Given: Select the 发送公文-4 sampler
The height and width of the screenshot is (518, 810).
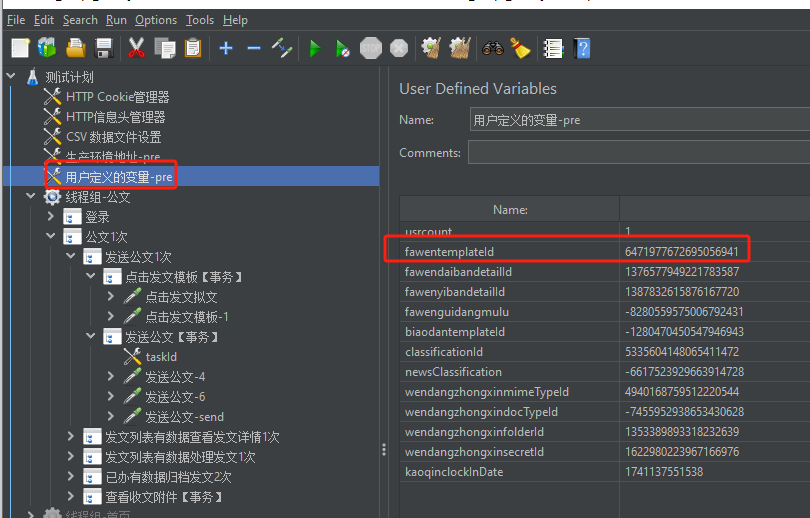Looking at the screenshot, I should click(175, 377).
